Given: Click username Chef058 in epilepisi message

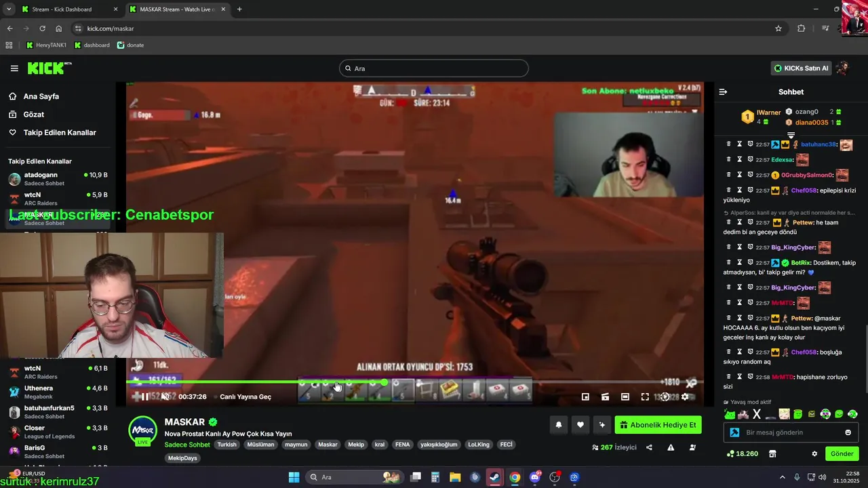Looking at the screenshot, I should 804,190.
